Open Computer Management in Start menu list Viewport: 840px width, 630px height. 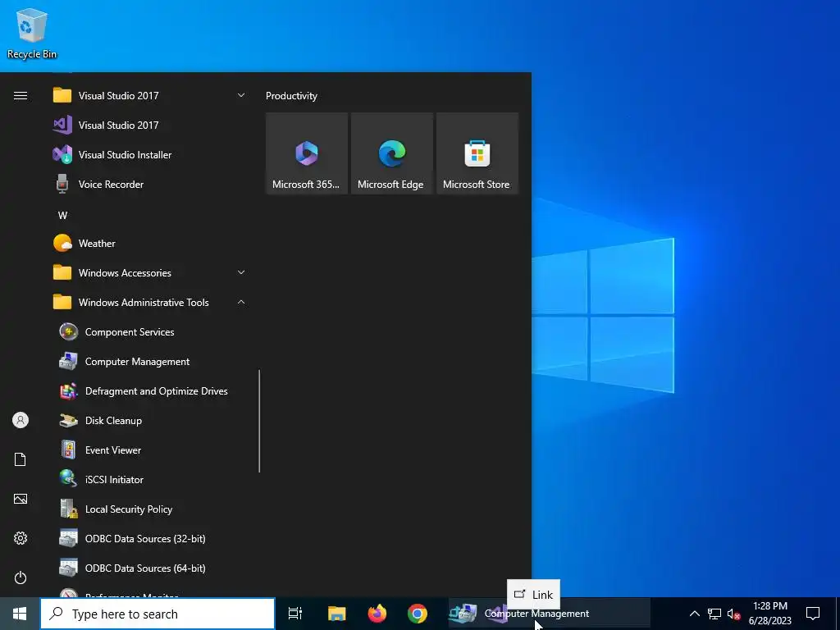149,362
